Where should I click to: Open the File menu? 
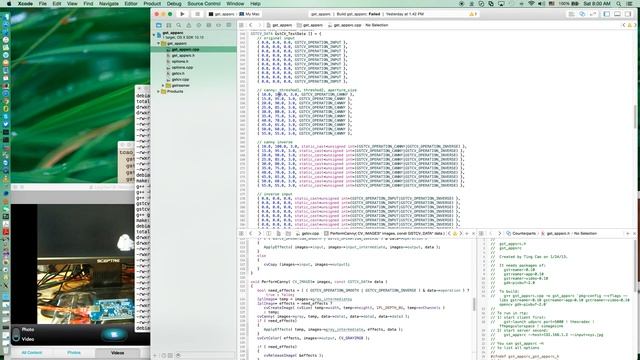click(x=42, y=3)
